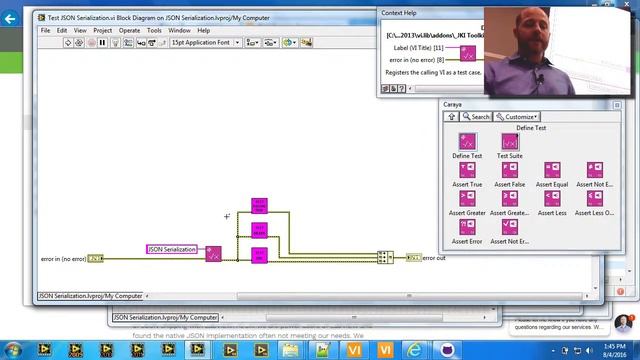The height and width of the screenshot is (360, 640).
Task: Open the first orange VI taskbar icon
Action: (x=354, y=350)
